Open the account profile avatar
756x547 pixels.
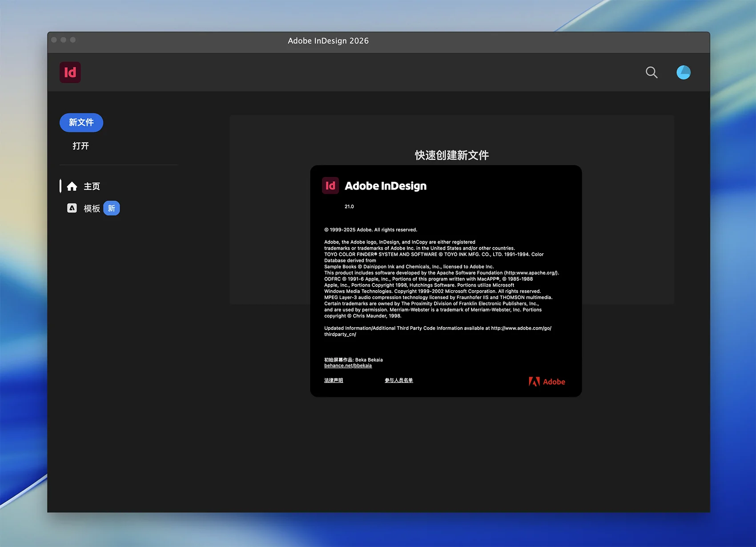683,73
